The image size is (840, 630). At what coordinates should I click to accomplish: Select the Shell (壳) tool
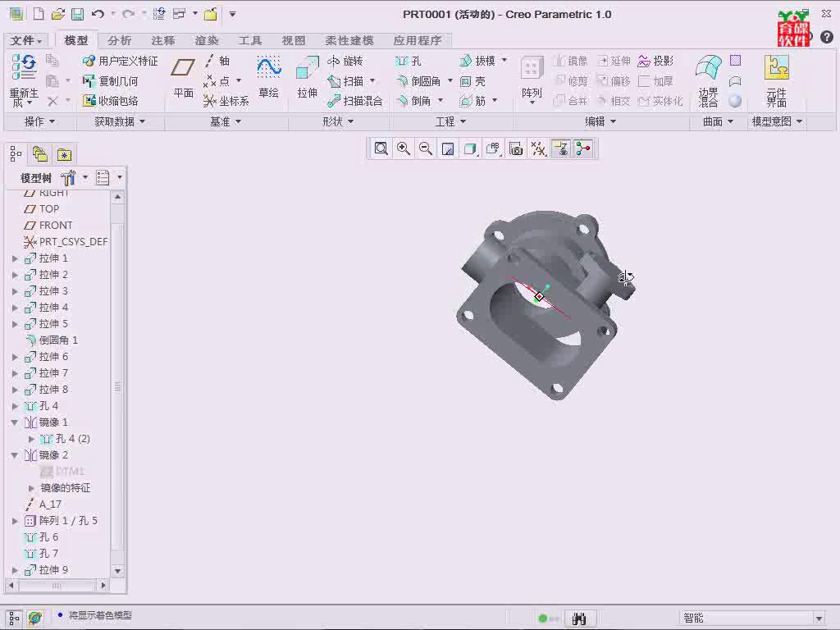(x=473, y=81)
